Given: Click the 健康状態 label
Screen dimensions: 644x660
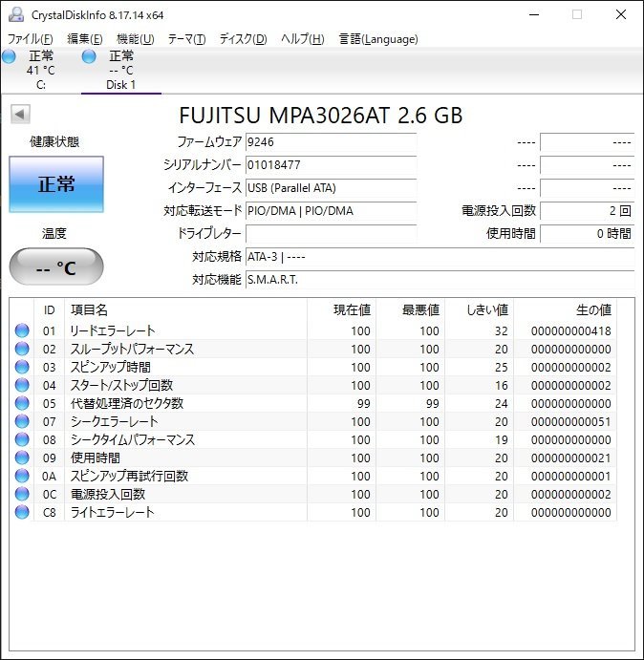Looking at the screenshot, I should (x=54, y=142).
